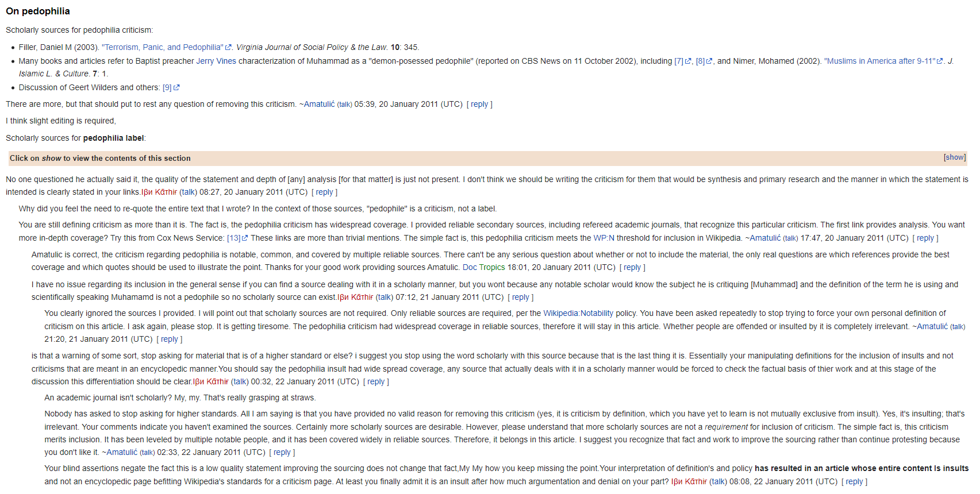The height and width of the screenshot is (494, 980).
Task: Click external-link icon after reference [13]
Action: pos(245,238)
